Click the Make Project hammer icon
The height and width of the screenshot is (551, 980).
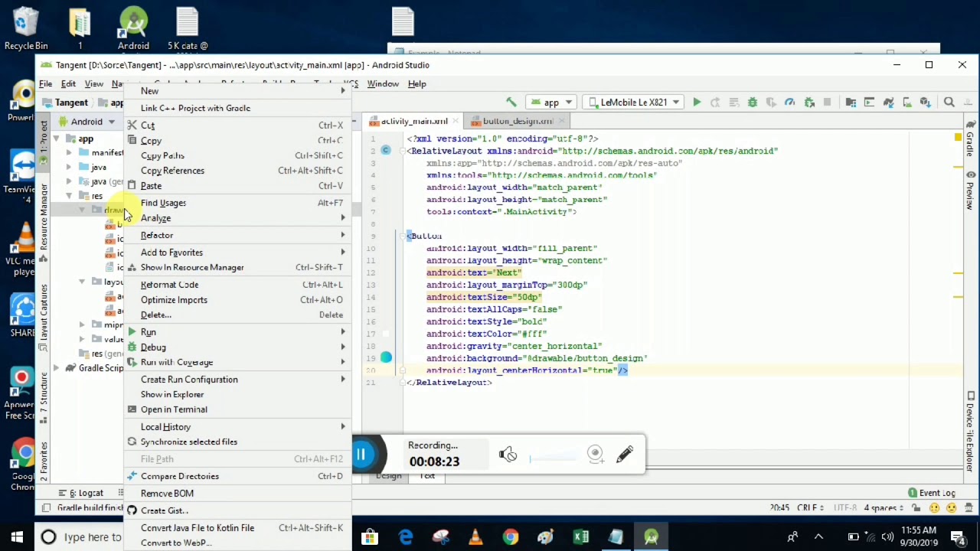point(511,102)
